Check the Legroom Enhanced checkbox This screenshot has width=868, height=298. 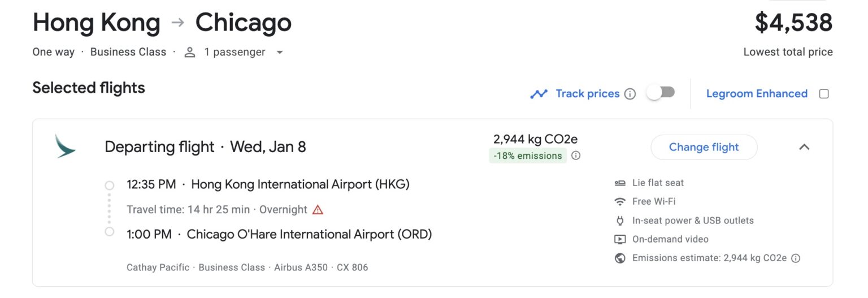tap(824, 94)
